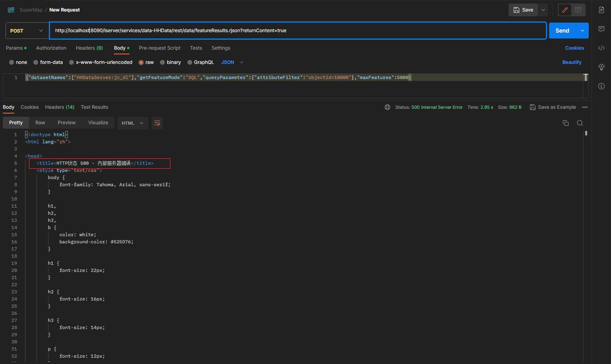
Task: Open the lightbulb related requests icon
Action: (601, 67)
